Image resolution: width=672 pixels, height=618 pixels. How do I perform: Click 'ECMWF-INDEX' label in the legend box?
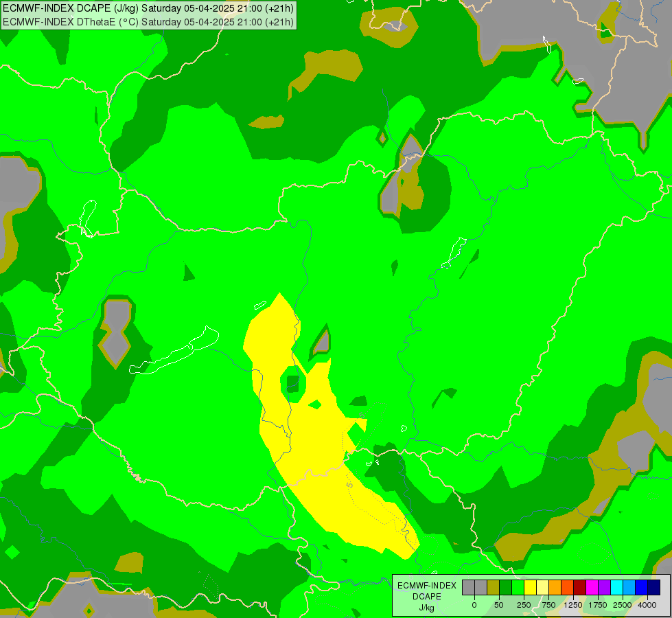[x=427, y=586]
